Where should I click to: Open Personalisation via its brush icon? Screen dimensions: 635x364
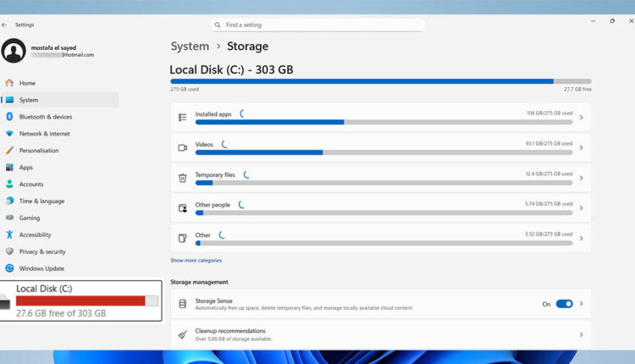tap(9, 151)
